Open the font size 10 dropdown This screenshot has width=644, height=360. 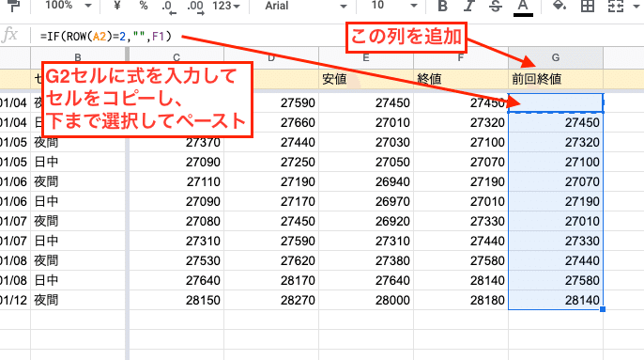tap(394, 6)
